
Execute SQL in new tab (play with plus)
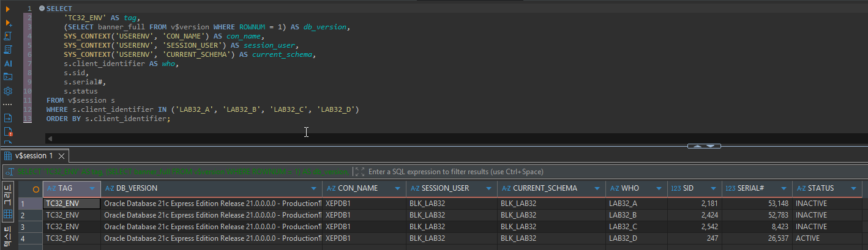tap(8, 23)
